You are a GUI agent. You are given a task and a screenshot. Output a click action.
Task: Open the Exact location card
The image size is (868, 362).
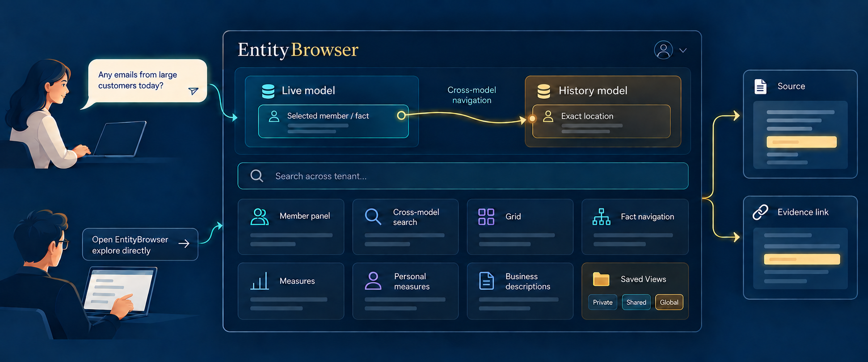click(x=602, y=121)
